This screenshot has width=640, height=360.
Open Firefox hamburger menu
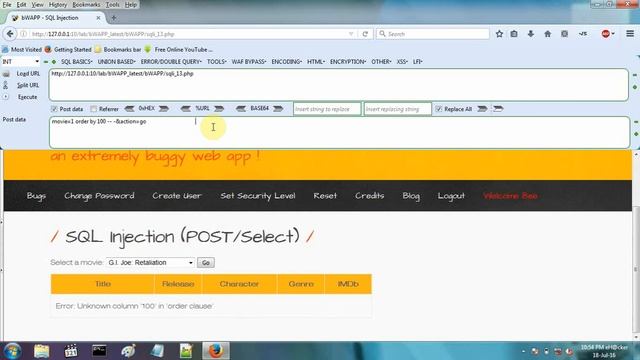(x=630, y=34)
